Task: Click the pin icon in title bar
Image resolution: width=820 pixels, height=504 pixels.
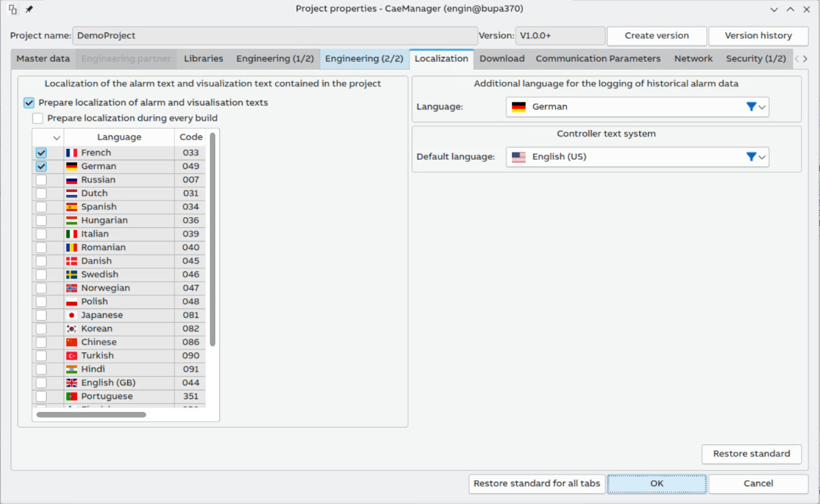Action: point(29,9)
